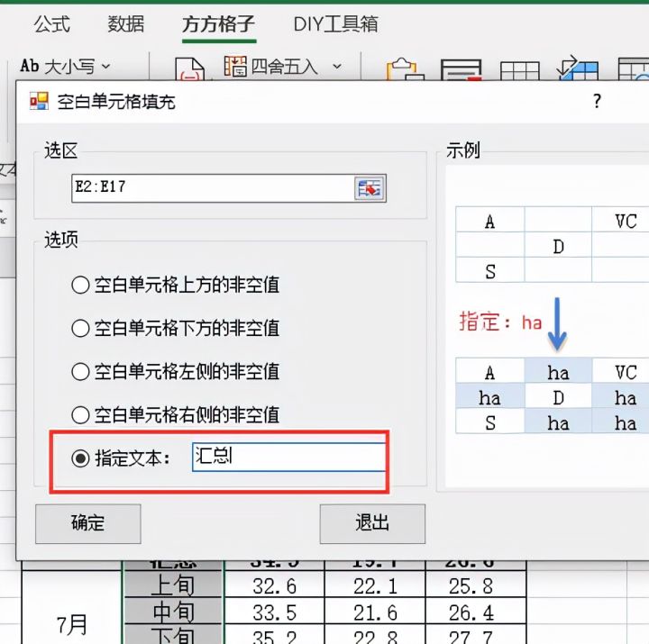Select 空白单元格上方的非空值 option

pos(176,285)
